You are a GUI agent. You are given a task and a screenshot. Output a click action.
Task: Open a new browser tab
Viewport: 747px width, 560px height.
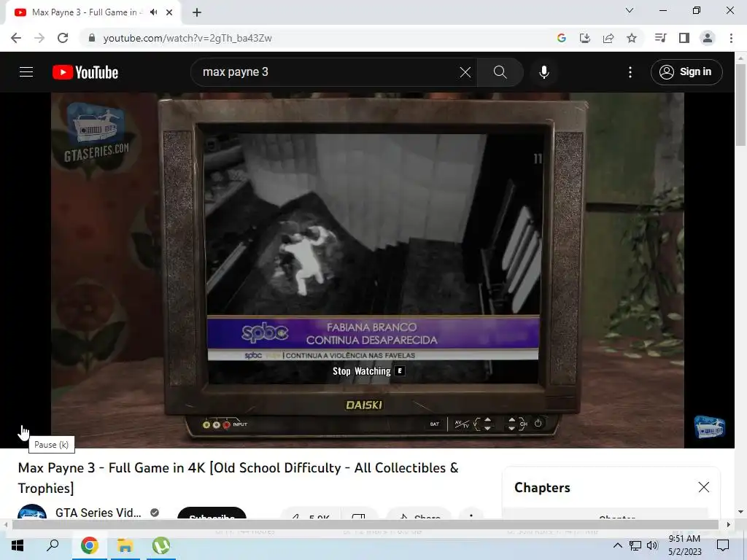coord(197,12)
